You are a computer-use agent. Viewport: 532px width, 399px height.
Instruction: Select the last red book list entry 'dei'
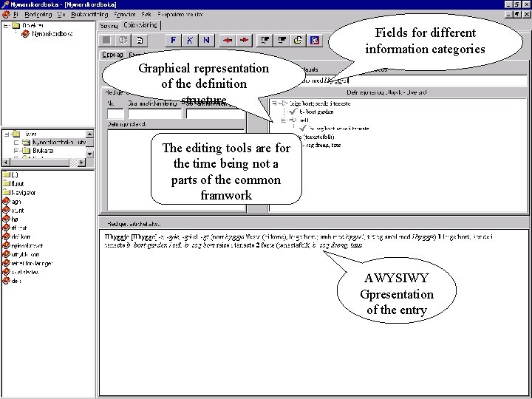[x=12, y=281]
